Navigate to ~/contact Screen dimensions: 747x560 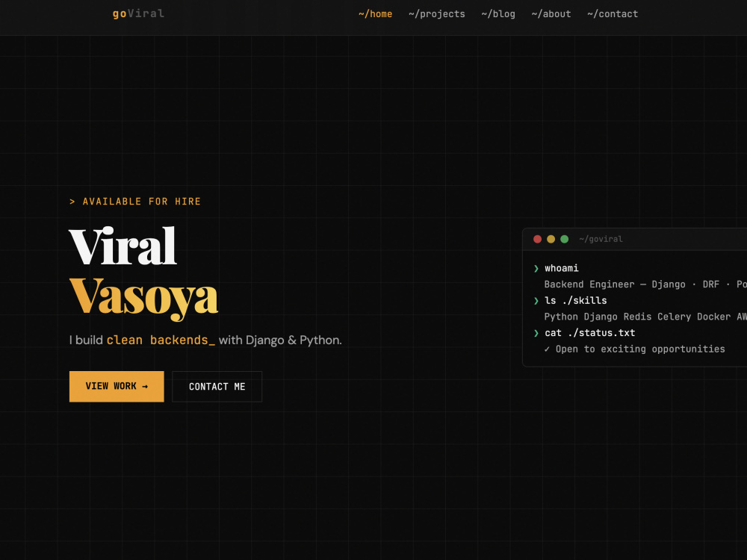(613, 14)
